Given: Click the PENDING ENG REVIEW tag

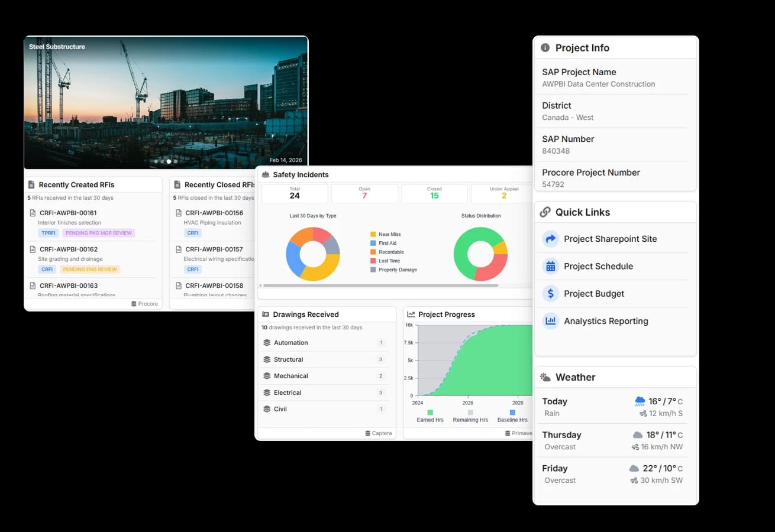Looking at the screenshot, I should (90, 269).
